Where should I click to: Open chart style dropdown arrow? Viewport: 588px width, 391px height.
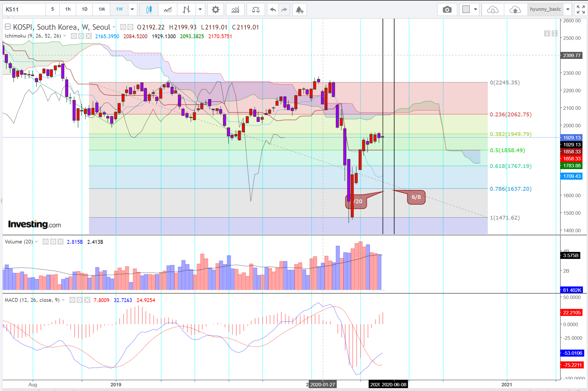(200, 9)
